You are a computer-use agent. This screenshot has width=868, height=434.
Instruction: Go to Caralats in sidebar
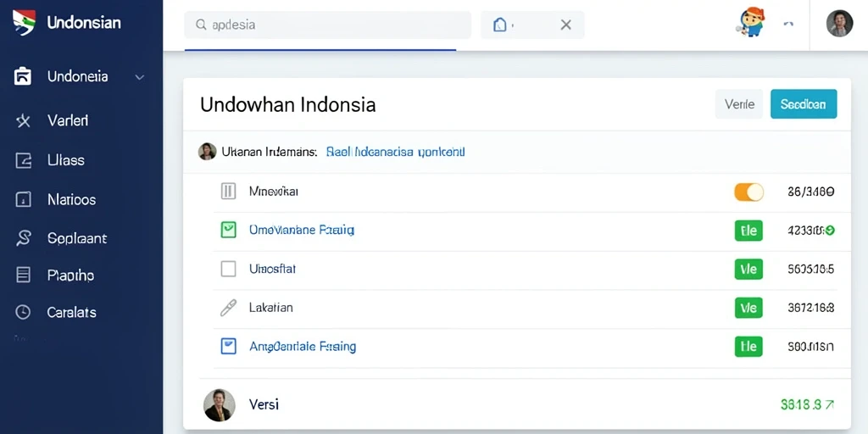pos(71,312)
